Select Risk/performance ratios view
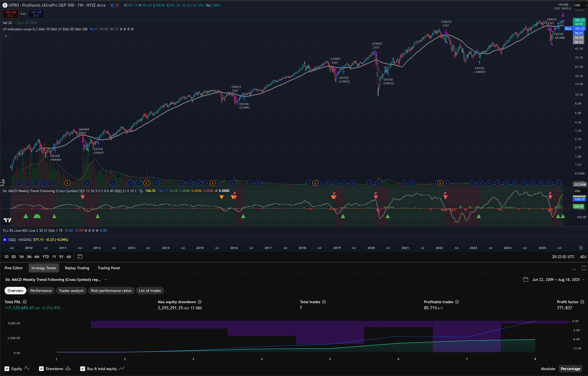Viewport: 588px width, 376px height. 111,290
